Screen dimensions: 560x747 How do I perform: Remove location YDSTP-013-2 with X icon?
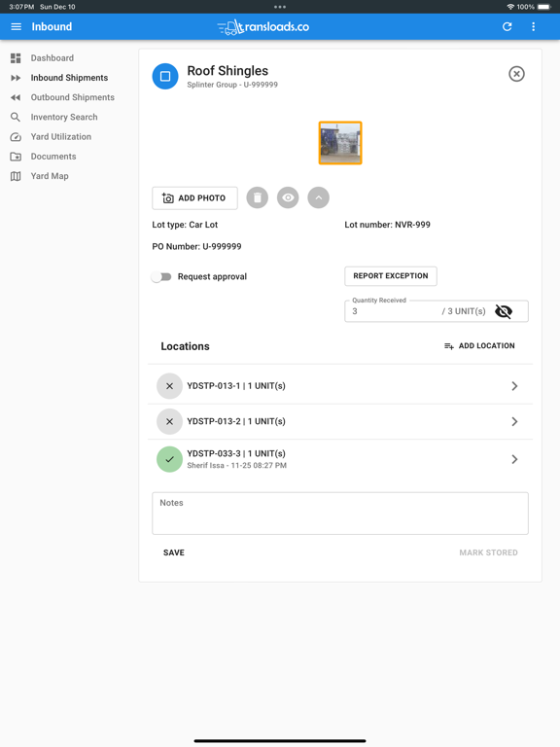pyautogui.click(x=169, y=421)
